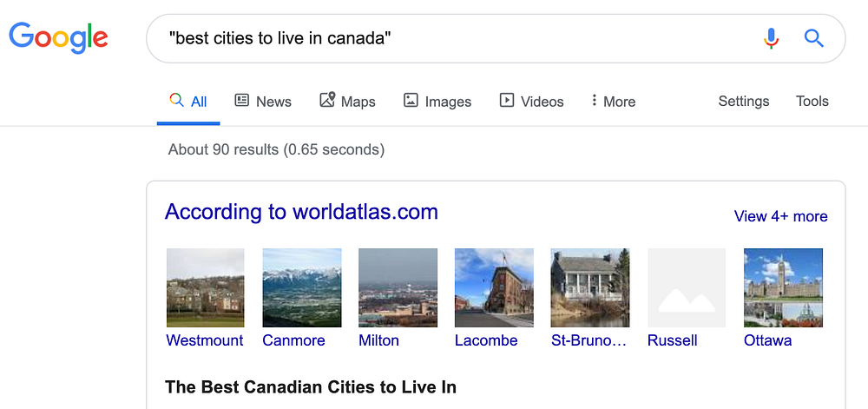The width and height of the screenshot is (868, 409).
Task: Click the Russell placeholder image
Action: (687, 287)
